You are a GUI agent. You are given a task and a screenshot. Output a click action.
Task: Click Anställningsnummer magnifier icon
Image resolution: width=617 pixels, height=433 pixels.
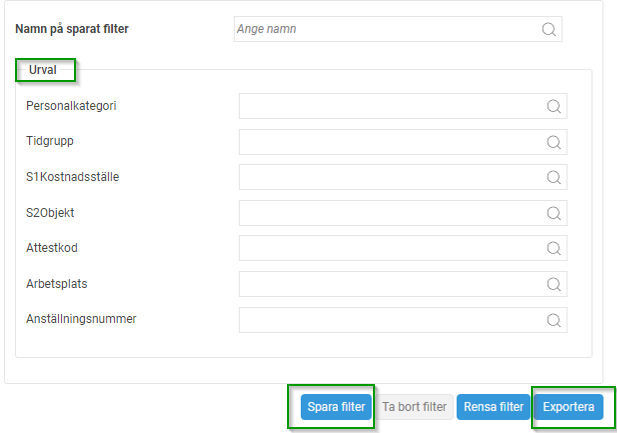[554, 320]
